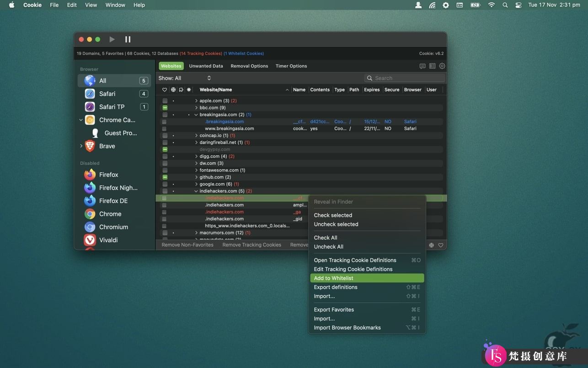The height and width of the screenshot is (368, 588).
Task: Click the Firefox Nightly icon
Action: (x=90, y=188)
